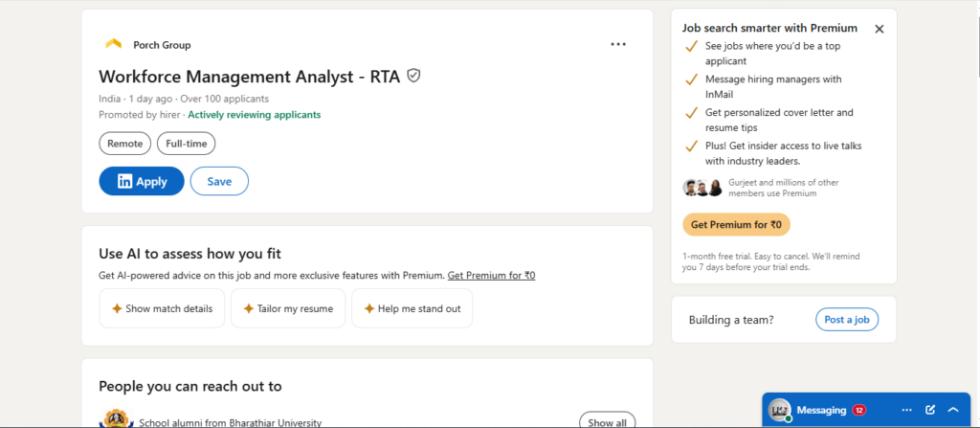Click the Porch Group company logo
Viewport: 980px width, 428px height.
(113, 44)
